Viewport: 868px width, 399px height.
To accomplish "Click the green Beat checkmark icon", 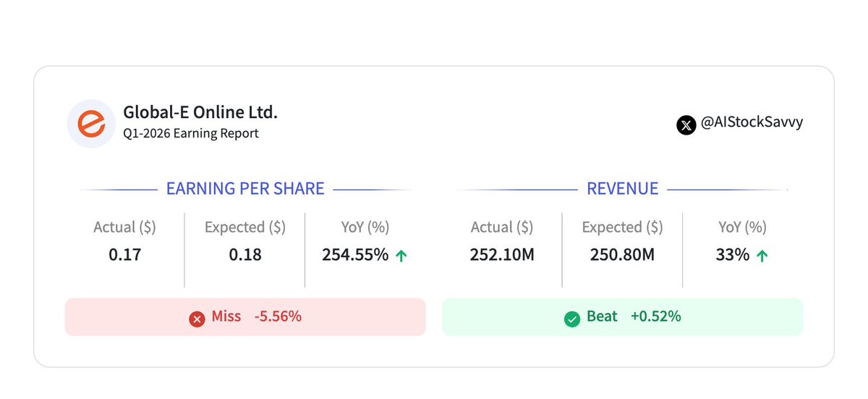I will point(572,318).
